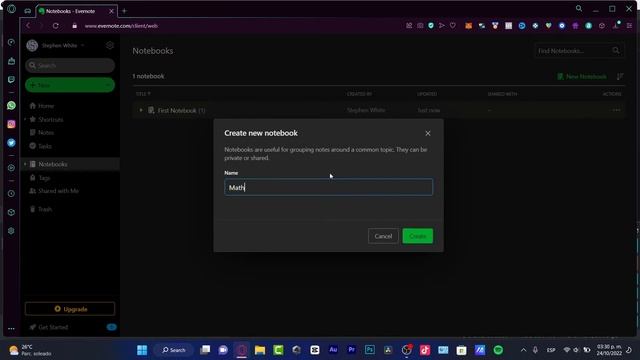Viewport: 640px width, 360px height.
Task: Launch Premiere Pro from taskbar
Action: 351,350
